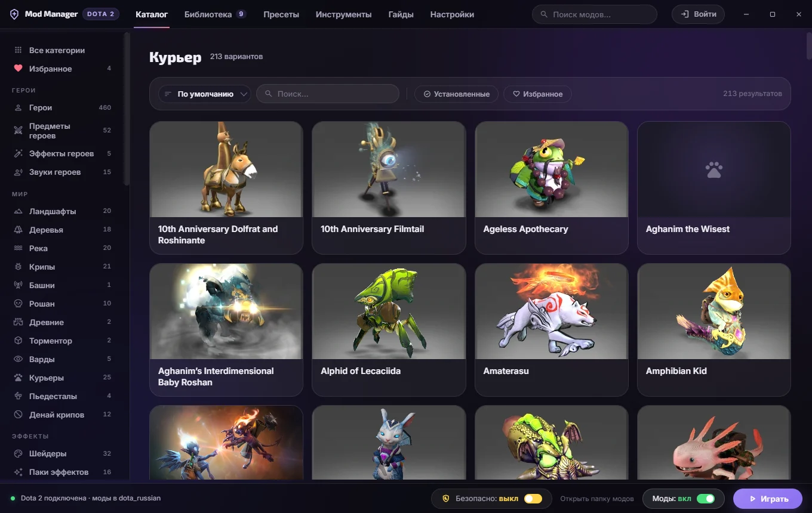Click the pedestal icon beside Пьедесталы

(18, 397)
